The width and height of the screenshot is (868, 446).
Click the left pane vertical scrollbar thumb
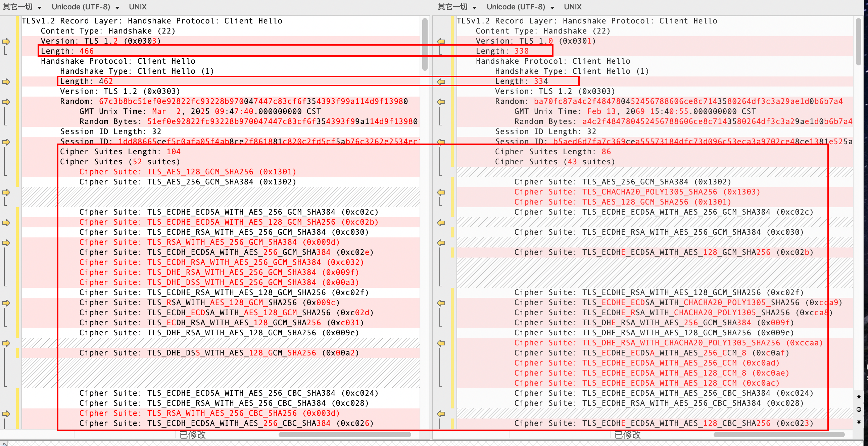pyautogui.click(x=425, y=44)
